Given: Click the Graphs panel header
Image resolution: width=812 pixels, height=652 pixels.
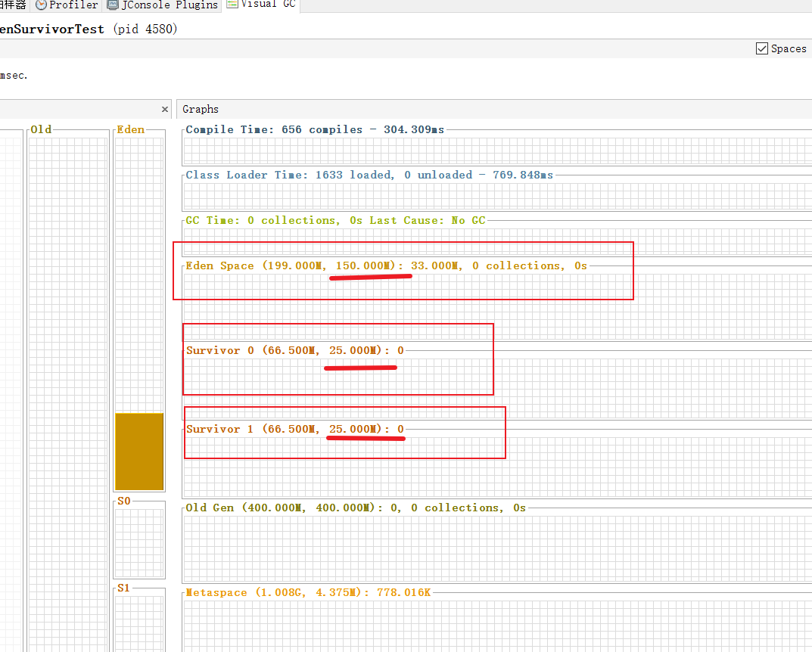Looking at the screenshot, I should (x=494, y=109).
